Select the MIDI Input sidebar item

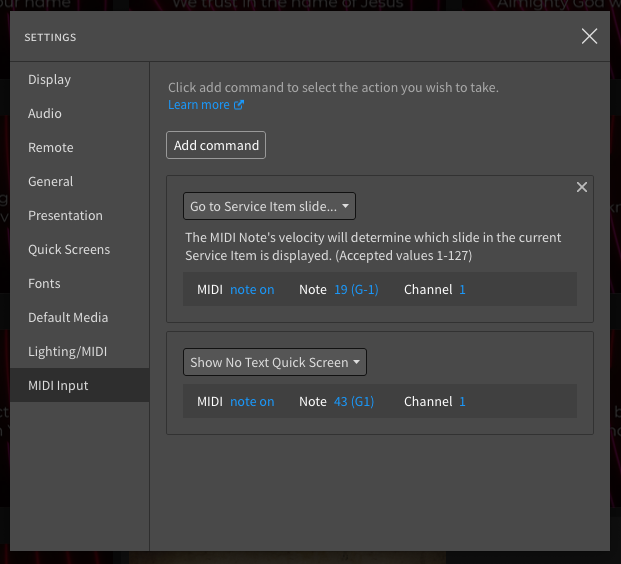click(x=58, y=386)
